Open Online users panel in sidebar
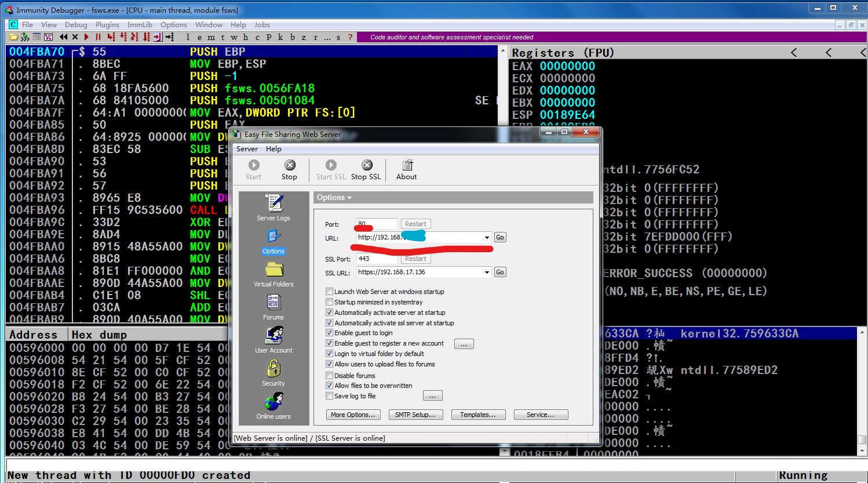Screen dimensions: 868x483 tap(273, 406)
